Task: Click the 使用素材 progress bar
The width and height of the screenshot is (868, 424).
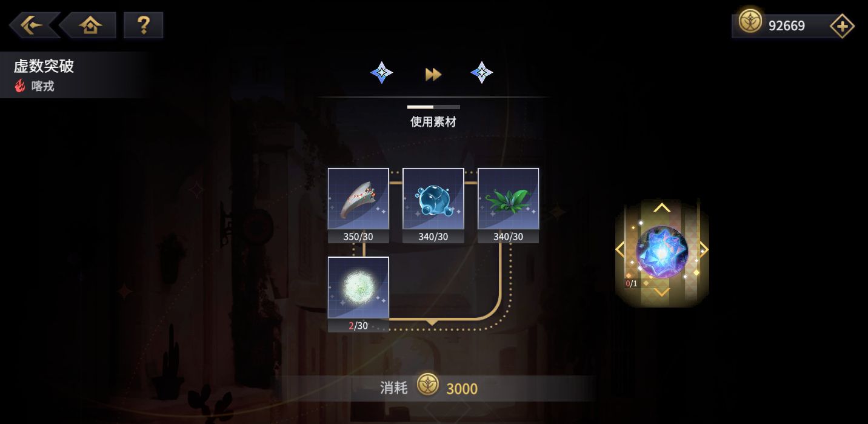Action: point(433,107)
